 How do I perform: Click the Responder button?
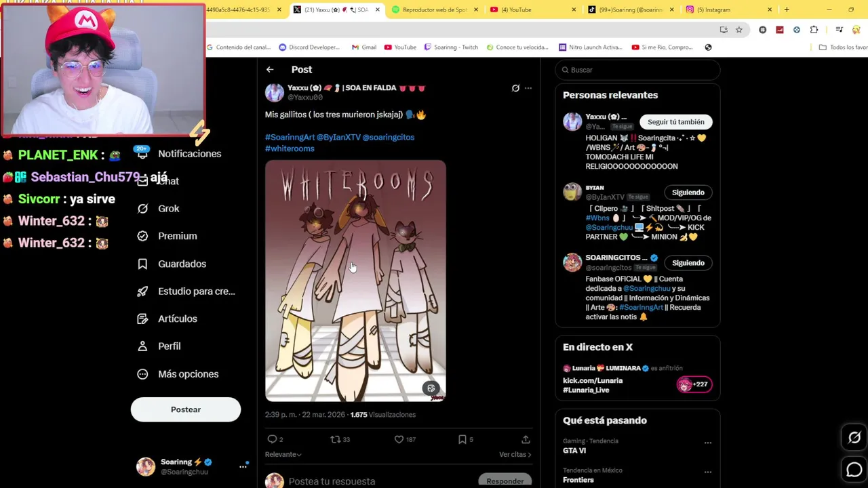[x=505, y=481]
